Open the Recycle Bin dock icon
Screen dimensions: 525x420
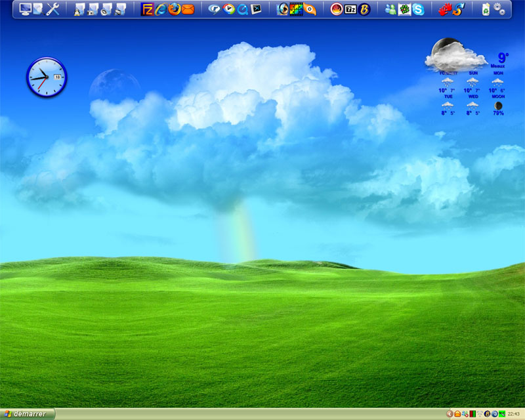pyautogui.click(x=486, y=9)
